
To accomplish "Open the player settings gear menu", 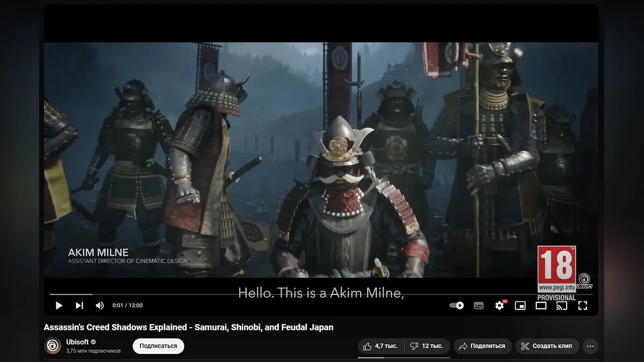I will pyautogui.click(x=500, y=305).
